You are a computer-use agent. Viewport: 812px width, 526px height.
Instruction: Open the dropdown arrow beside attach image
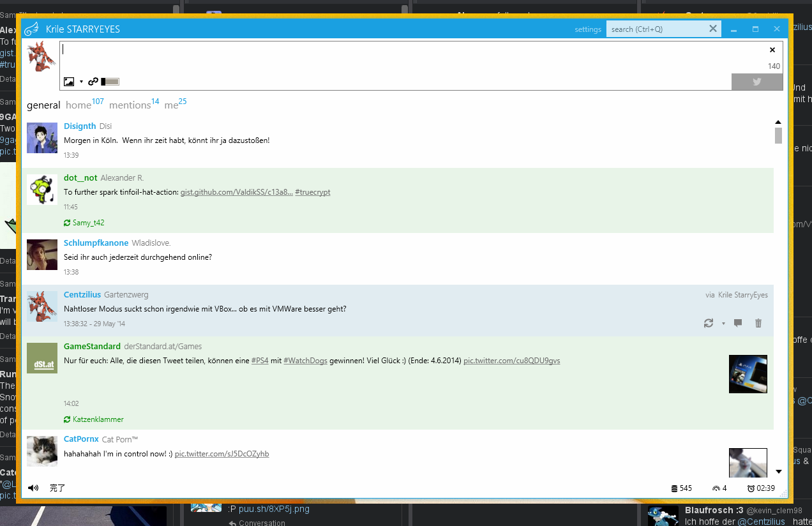(x=81, y=82)
